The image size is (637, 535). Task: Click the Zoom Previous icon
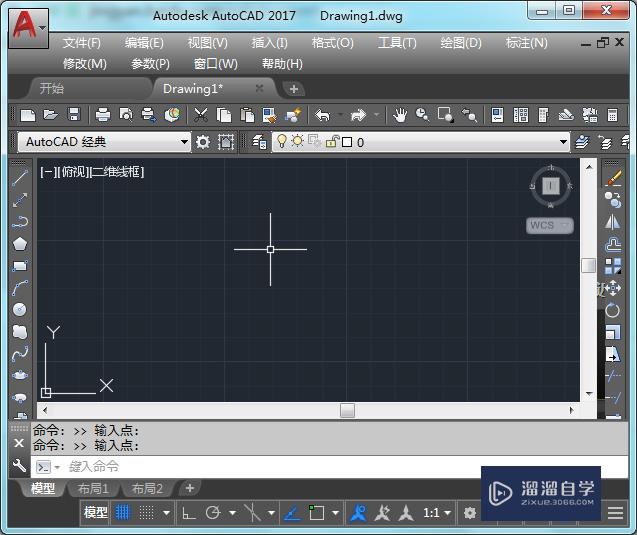coord(469,115)
